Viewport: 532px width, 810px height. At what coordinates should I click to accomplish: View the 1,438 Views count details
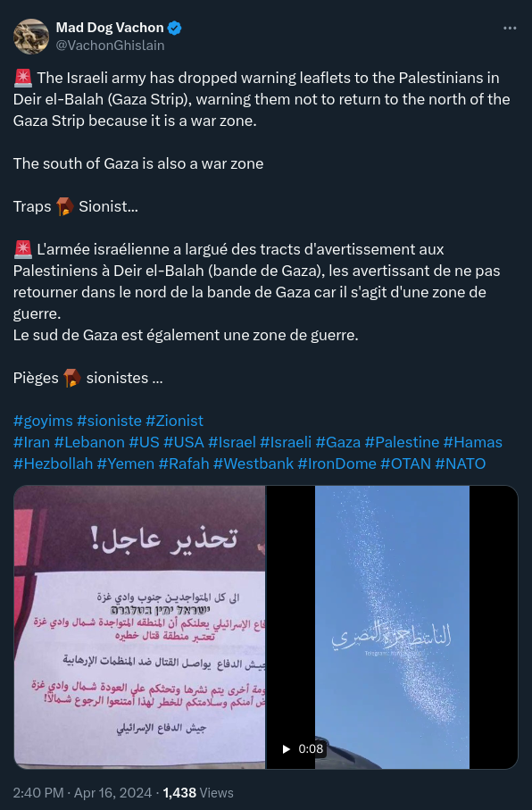198,792
